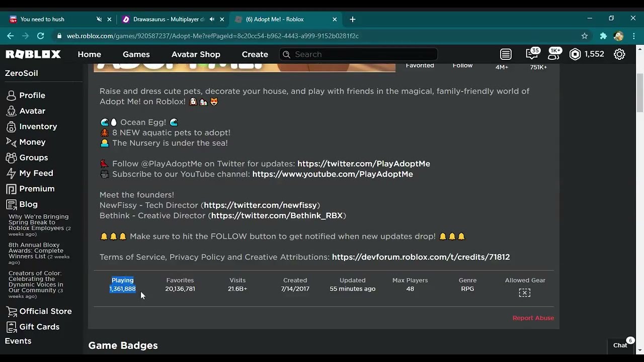This screenshot has width=644, height=362.
Task: Mute the Drawasaurus tab audio
Action: click(212, 19)
